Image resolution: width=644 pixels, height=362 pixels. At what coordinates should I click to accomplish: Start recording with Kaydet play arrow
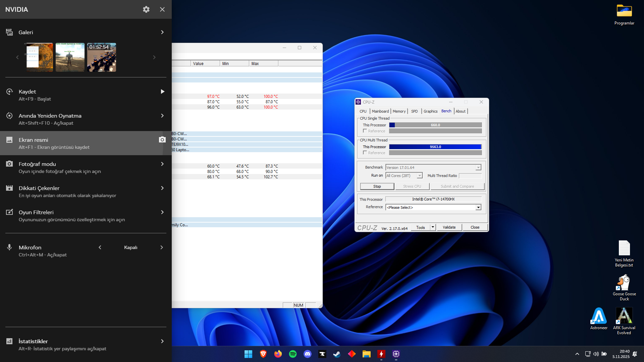(162, 92)
